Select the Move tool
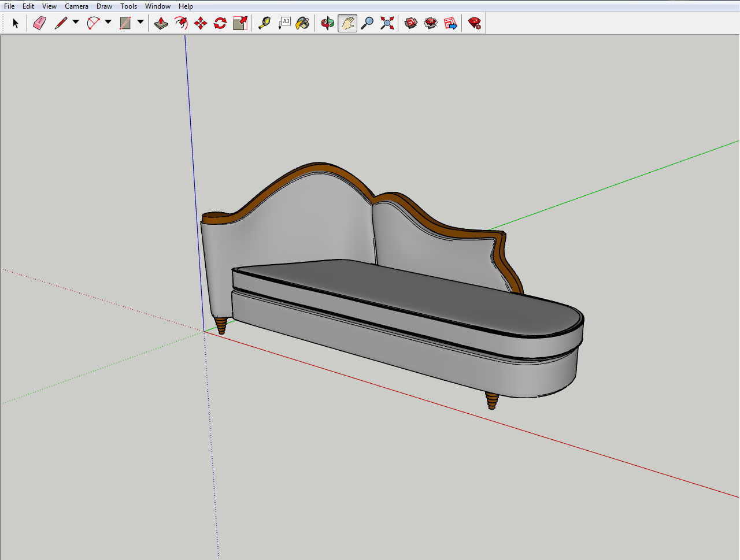Viewport: 740px width, 560px height. click(201, 23)
